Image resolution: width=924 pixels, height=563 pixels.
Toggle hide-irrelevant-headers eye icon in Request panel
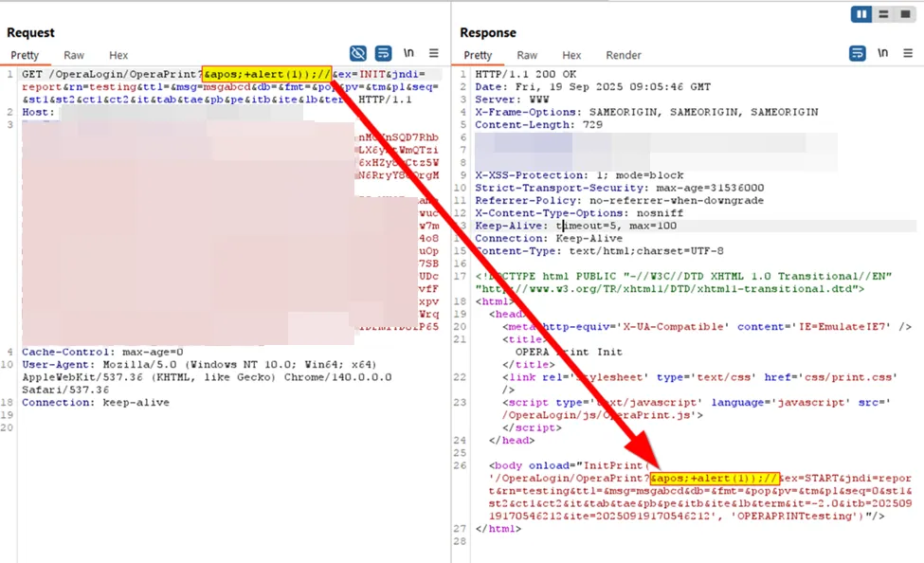pyautogui.click(x=358, y=53)
